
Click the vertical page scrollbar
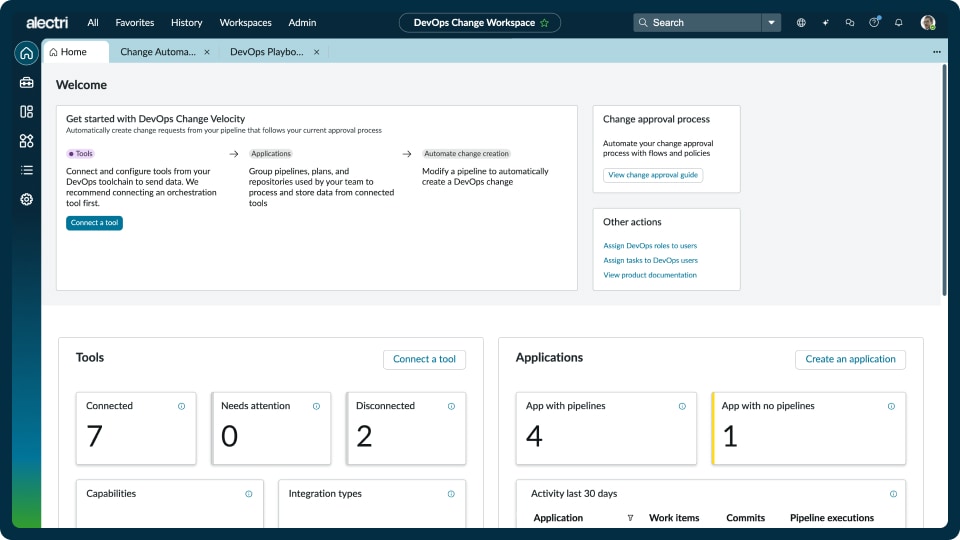pos(944,181)
